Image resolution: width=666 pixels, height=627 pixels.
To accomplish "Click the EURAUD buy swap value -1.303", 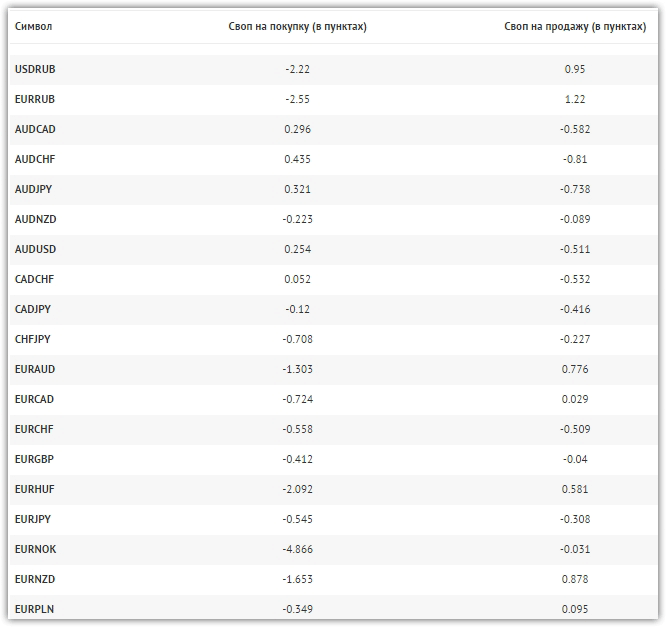I will (x=297, y=369).
